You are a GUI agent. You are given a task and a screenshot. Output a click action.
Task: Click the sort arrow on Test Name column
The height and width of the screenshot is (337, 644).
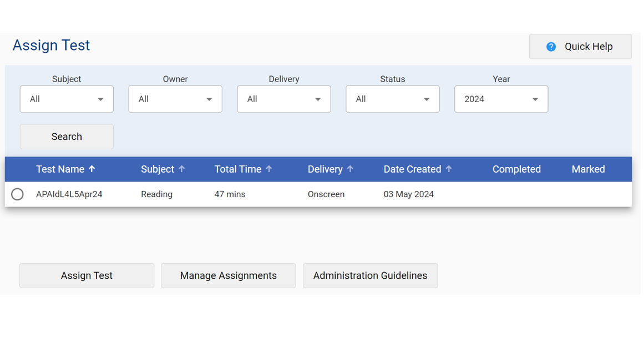(92, 169)
